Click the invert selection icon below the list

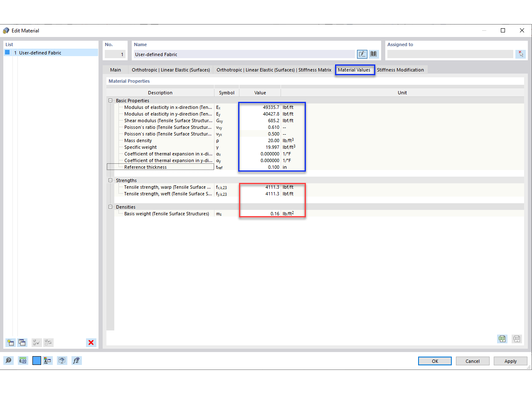48,342
